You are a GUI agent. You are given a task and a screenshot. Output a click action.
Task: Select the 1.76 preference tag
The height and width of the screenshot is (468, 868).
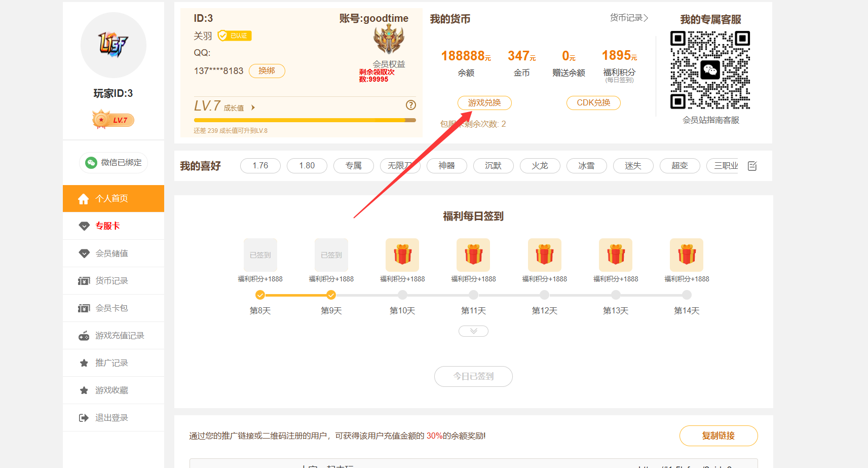(260, 166)
